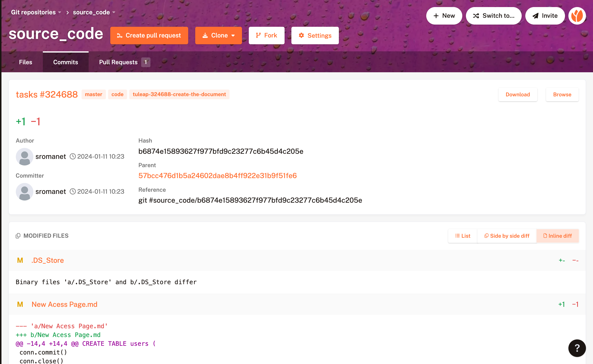This screenshot has width=593, height=364.
Task: Switch to List view of modified files
Action: 463,236
